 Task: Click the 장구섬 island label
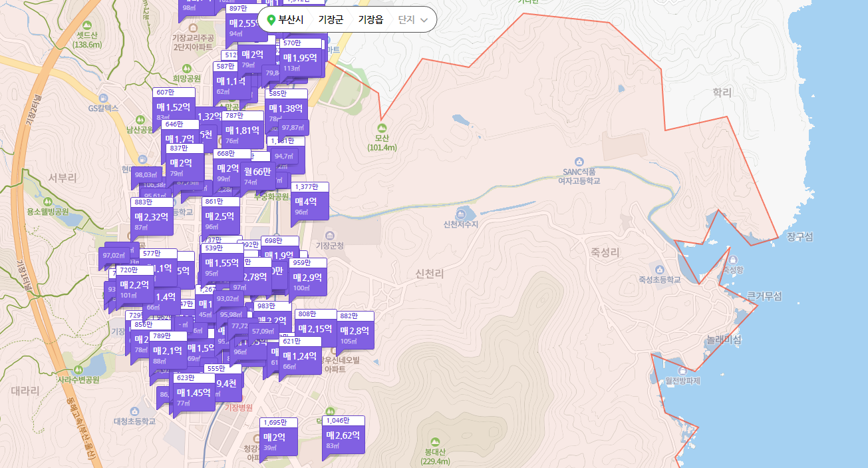[799, 237]
